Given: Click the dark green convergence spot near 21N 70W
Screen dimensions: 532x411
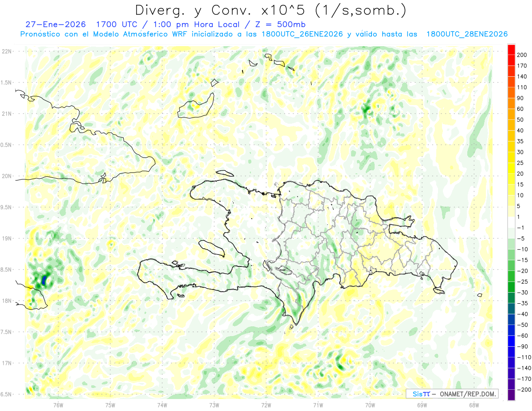Looking at the screenshot, I should point(366,109).
